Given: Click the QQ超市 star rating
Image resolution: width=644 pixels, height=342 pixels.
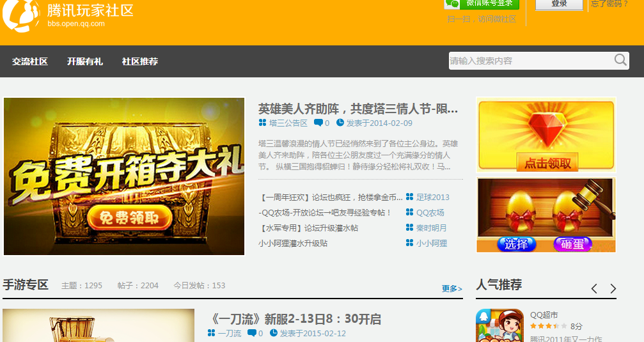Looking at the screenshot, I should [x=548, y=326].
